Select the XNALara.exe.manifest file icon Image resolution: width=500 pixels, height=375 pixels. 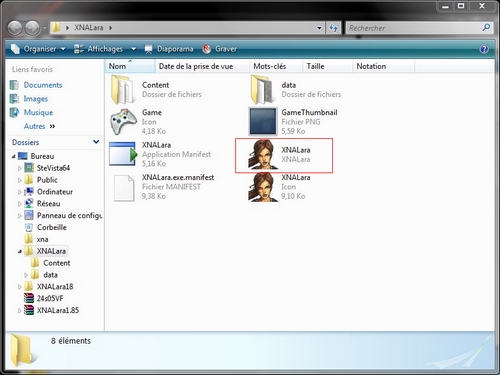(x=123, y=188)
